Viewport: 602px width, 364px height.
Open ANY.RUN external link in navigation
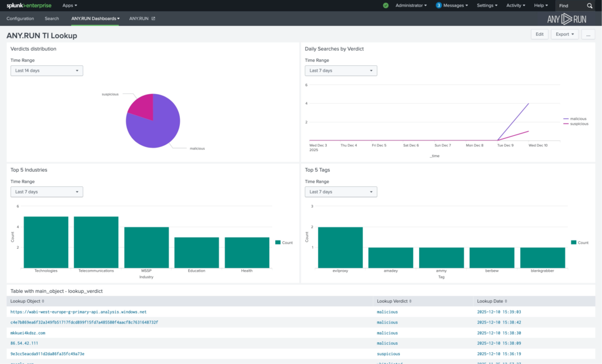142,19
